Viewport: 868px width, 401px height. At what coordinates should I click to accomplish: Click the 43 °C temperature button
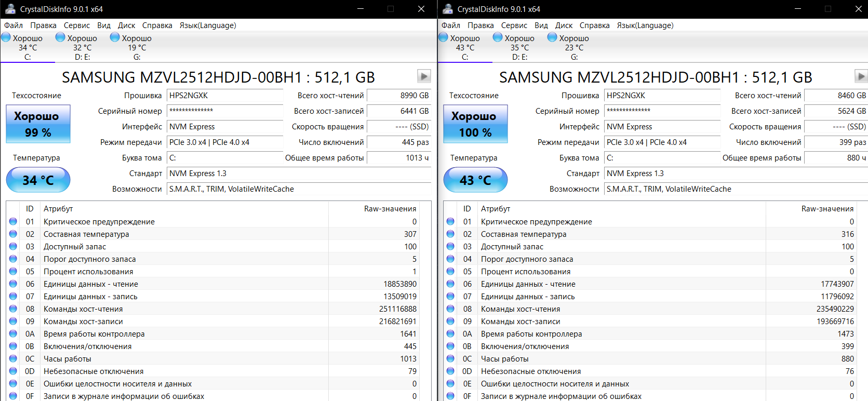pos(475,180)
